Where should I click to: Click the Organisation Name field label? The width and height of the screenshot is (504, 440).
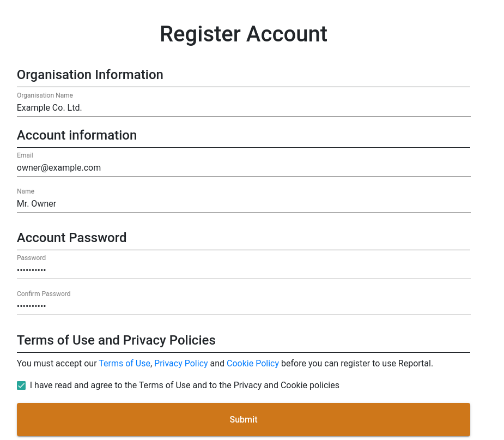tap(45, 95)
